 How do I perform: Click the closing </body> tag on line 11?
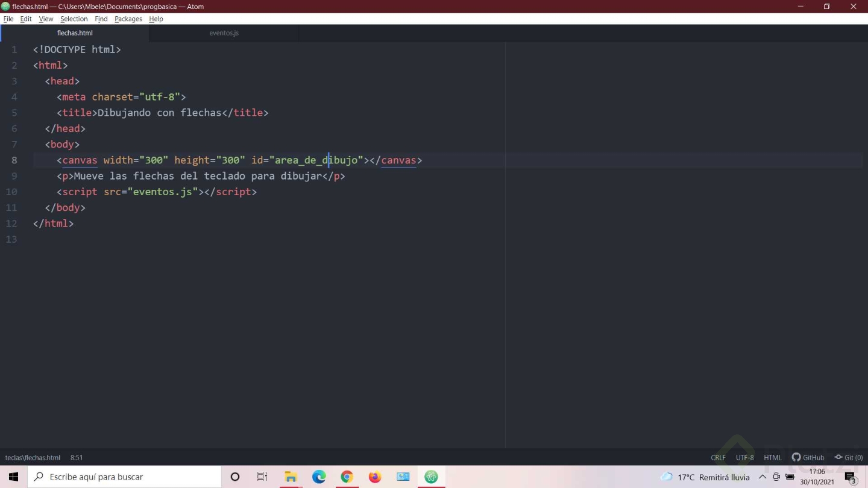tap(65, 207)
